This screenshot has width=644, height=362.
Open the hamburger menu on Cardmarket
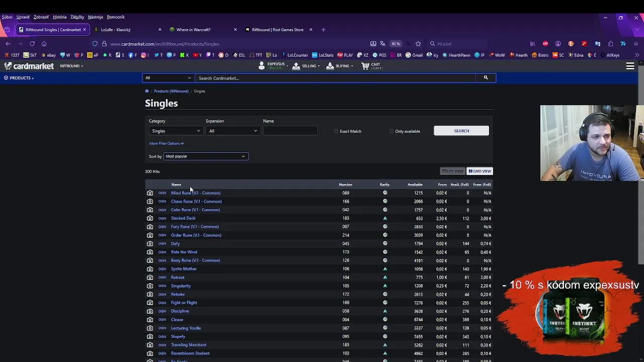click(630, 66)
